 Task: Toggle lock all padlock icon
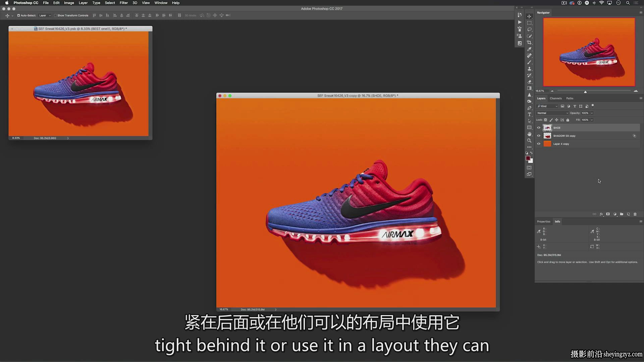pyautogui.click(x=568, y=120)
